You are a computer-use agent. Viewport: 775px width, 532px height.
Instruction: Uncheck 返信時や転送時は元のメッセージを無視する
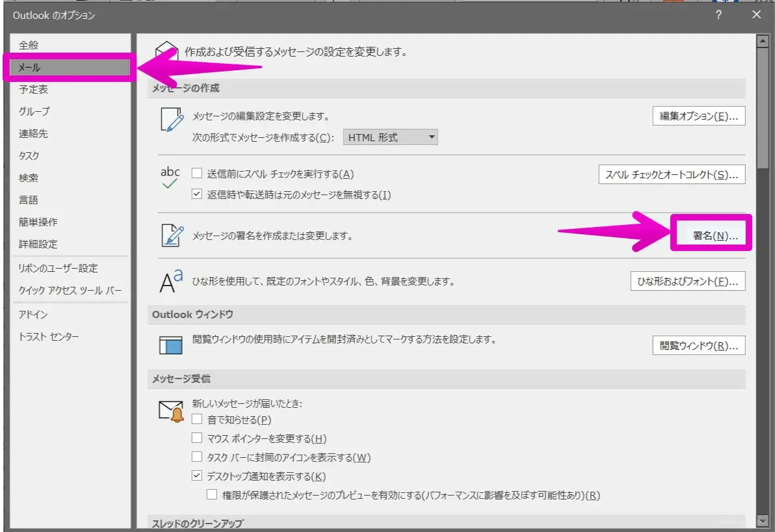tap(197, 194)
